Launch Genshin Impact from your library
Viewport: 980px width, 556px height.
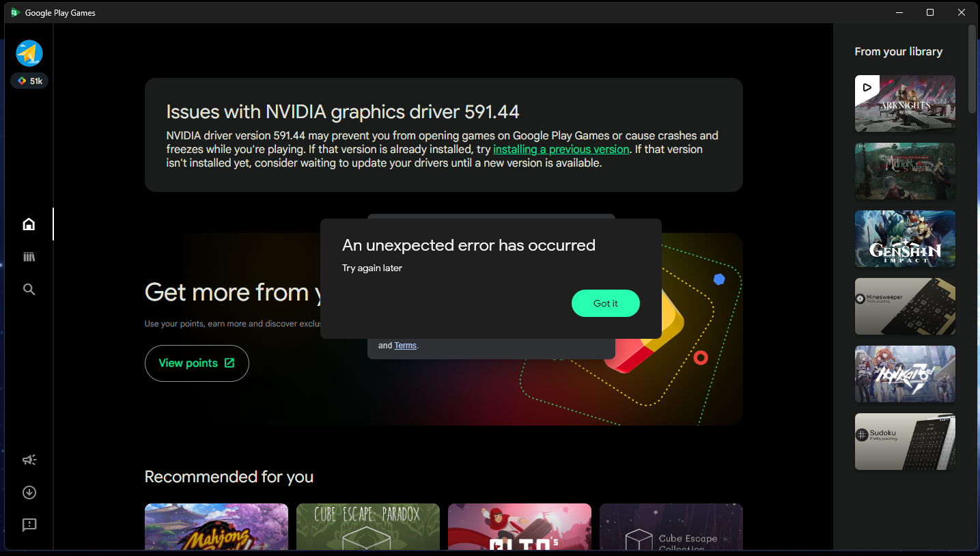coord(905,238)
